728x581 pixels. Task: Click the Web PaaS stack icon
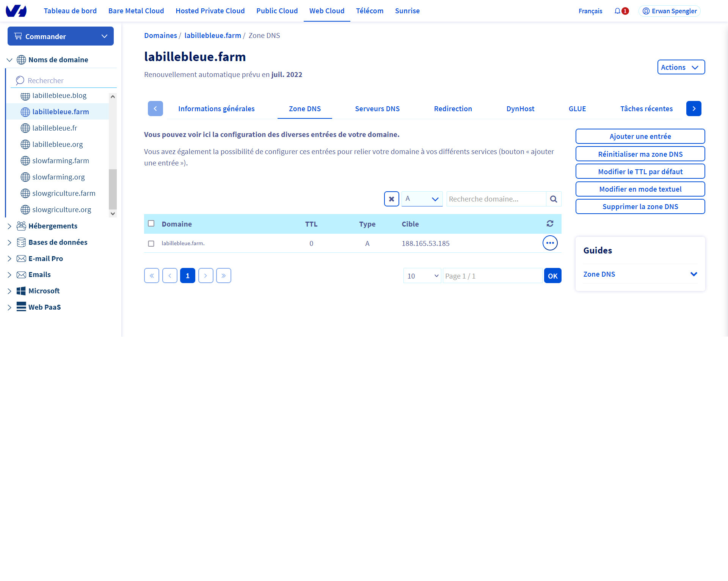[x=21, y=307]
